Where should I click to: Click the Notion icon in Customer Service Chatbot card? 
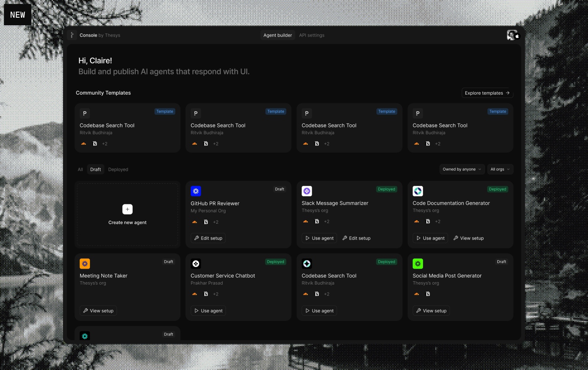tap(206, 294)
